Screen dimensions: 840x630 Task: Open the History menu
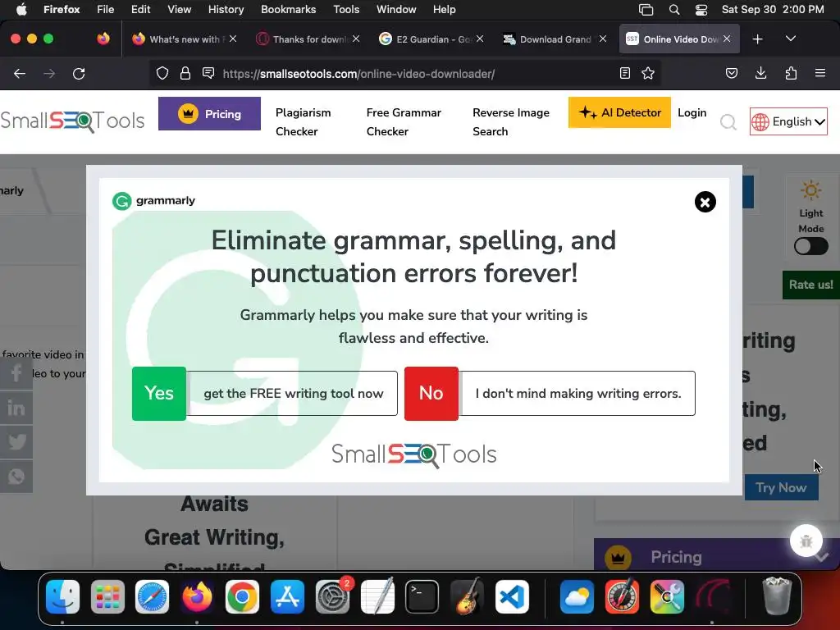(226, 10)
